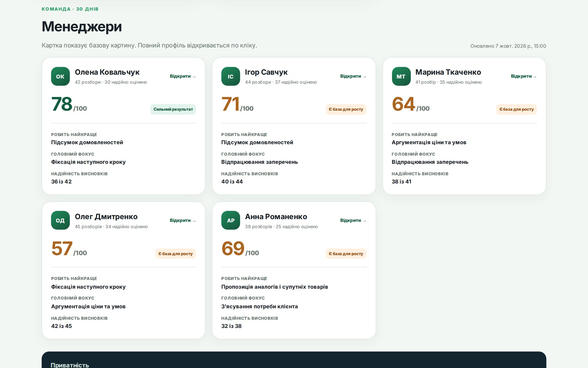Open Ігор Савчук's profile via Відкрити link

coord(353,76)
